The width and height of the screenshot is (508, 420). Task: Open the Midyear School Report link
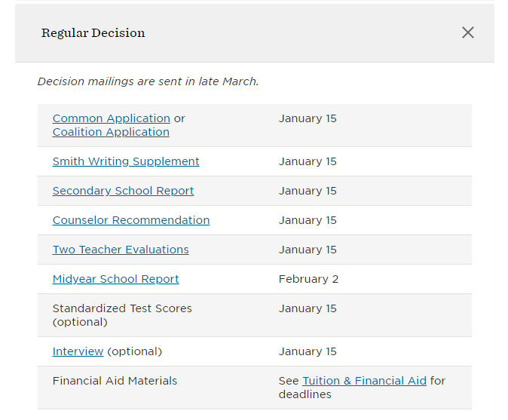pos(115,279)
